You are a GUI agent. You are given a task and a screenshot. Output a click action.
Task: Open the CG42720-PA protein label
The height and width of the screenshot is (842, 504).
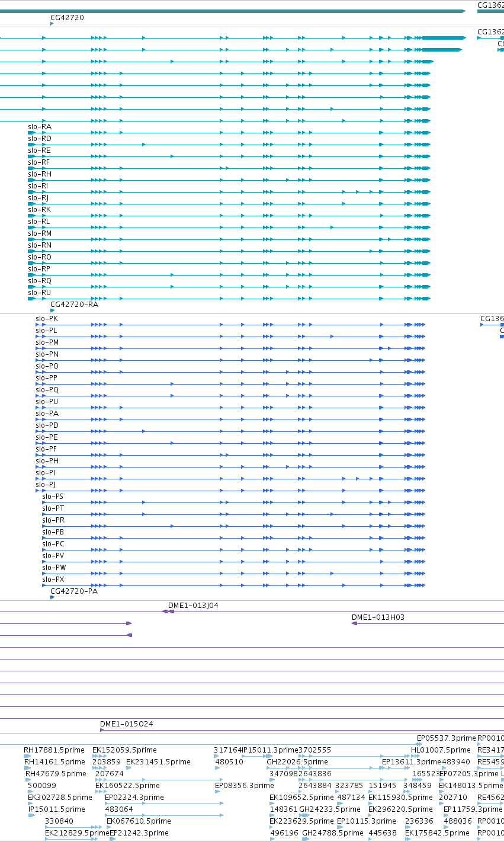click(x=74, y=591)
